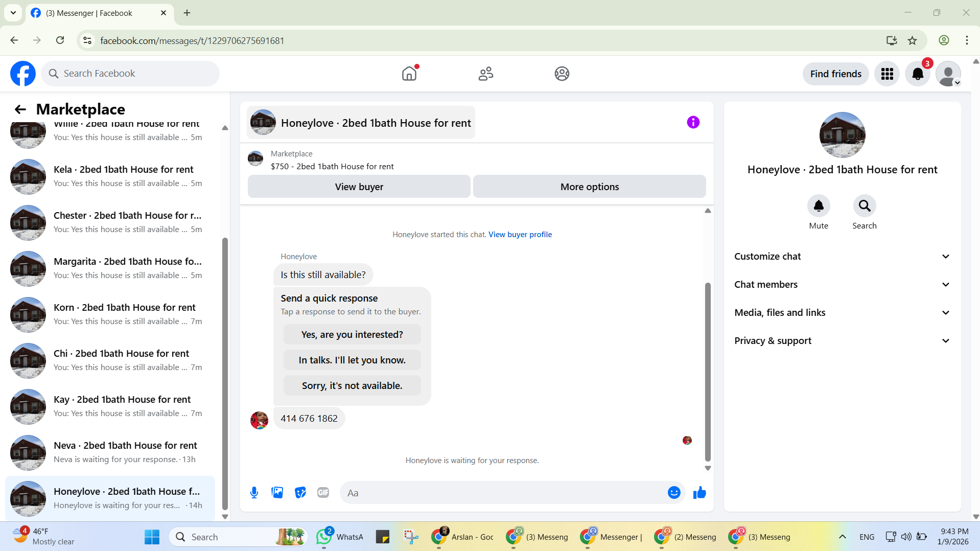Send 'Yes, are you interested?' quick response
980x551 pixels.
[352, 335]
